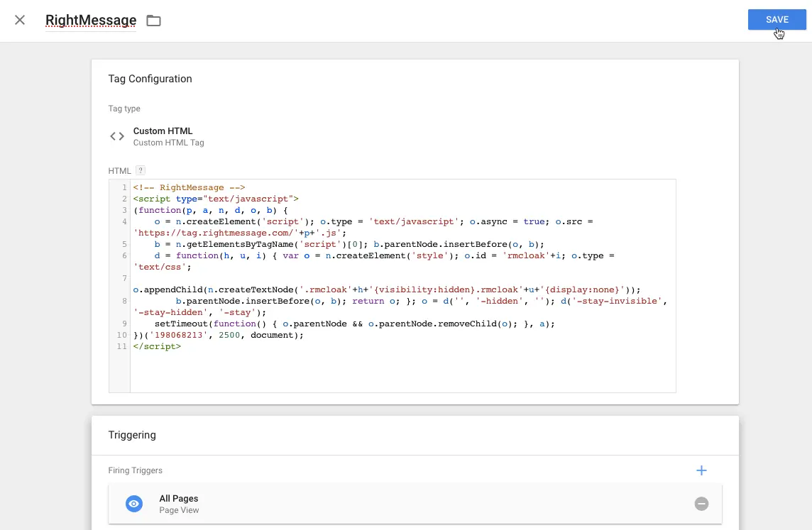This screenshot has width=812, height=530.
Task: Click the closing script tag in code
Action: pyautogui.click(x=157, y=346)
